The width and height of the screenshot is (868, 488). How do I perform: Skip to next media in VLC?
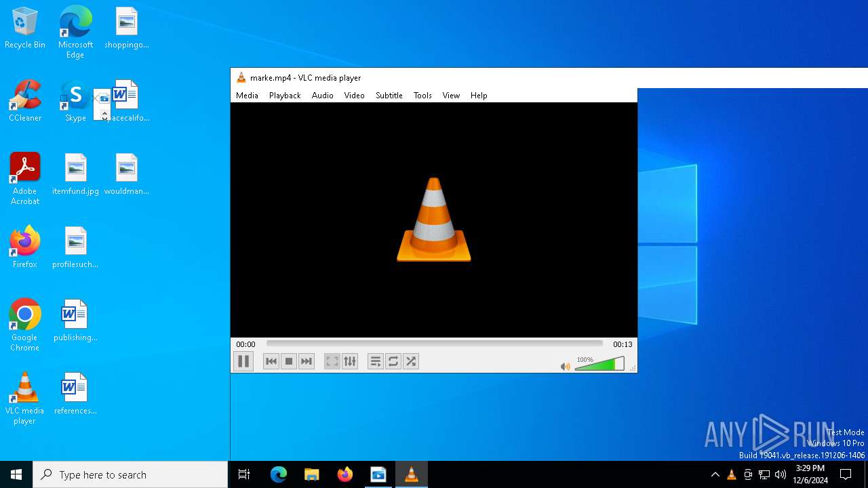point(307,361)
